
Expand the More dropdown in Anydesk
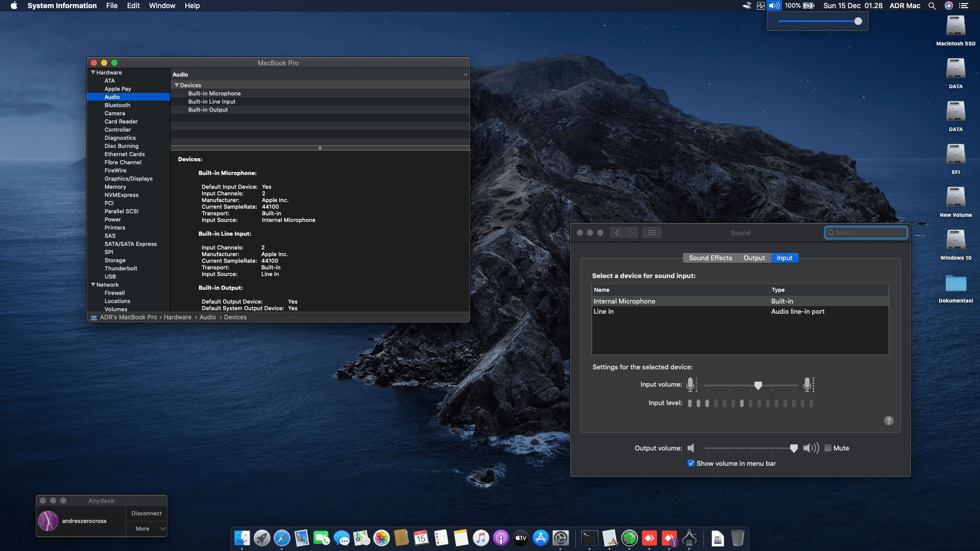tap(146, 529)
